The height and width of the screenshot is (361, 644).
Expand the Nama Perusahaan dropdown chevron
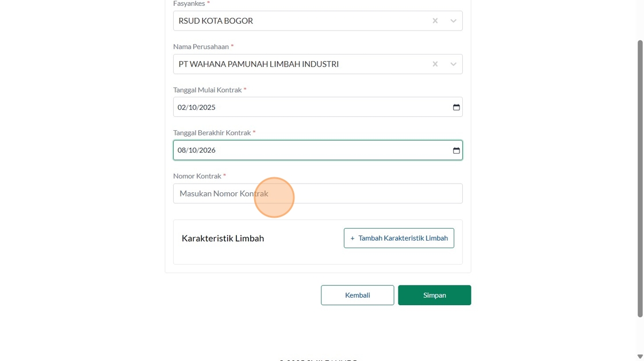tap(453, 64)
